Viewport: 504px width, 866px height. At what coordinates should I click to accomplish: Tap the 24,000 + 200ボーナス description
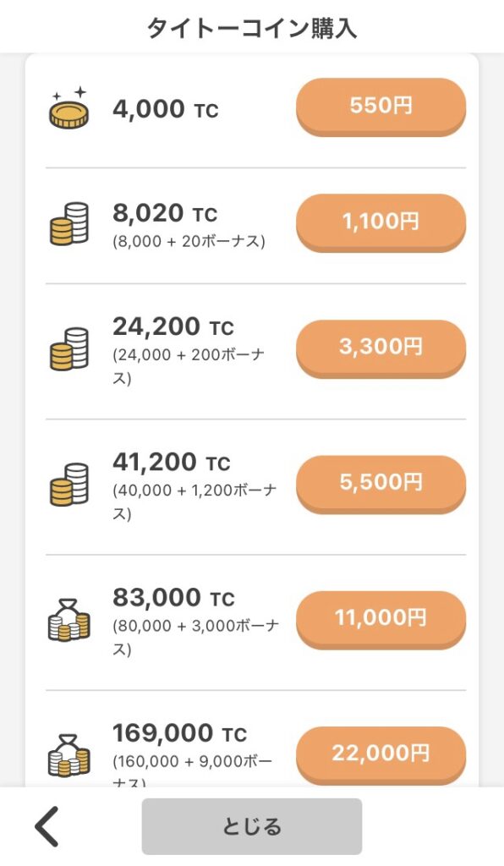coord(189,367)
